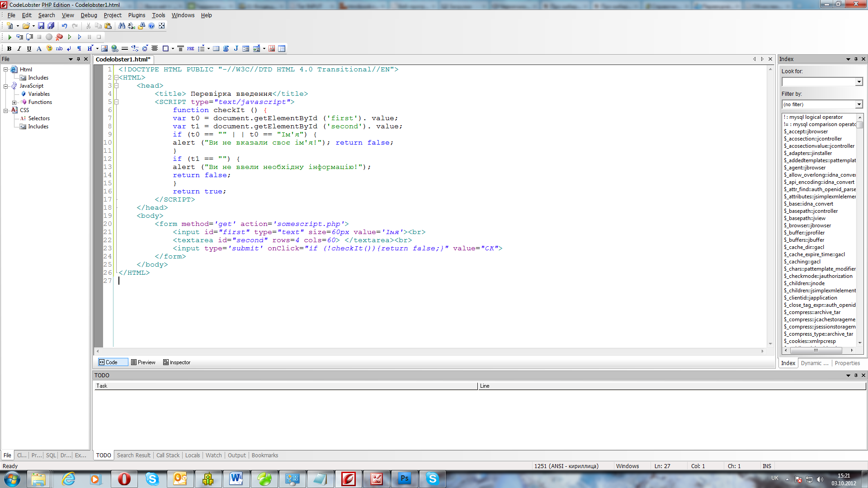
Task: Click the Open file folder icon
Action: coord(26,26)
